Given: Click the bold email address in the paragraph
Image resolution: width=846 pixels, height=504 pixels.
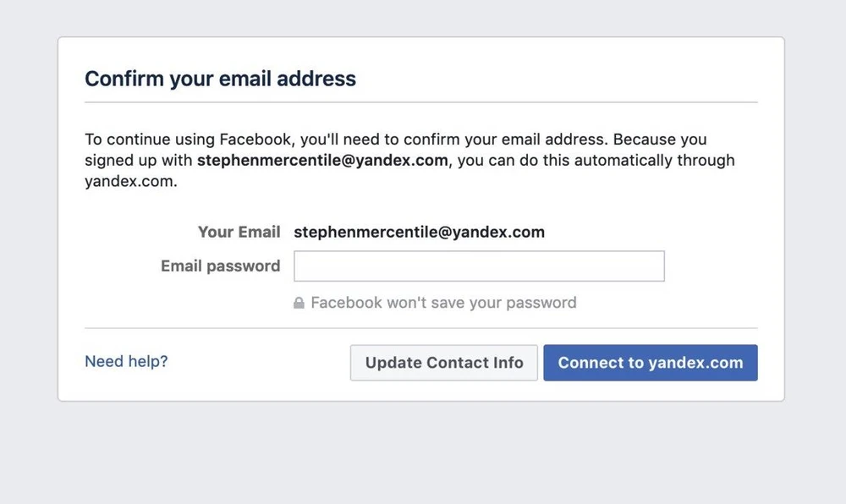Looking at the screenshot, I should tap(322, 160).
